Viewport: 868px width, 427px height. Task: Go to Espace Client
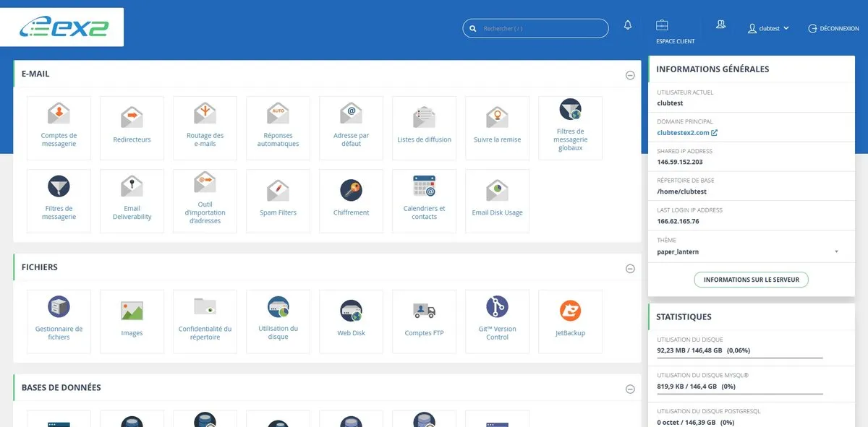coord(675,32)
